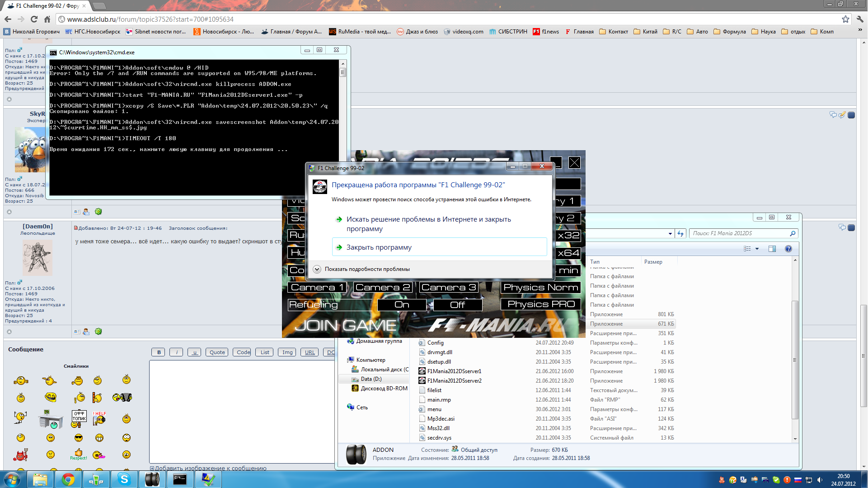Image resolution: width=868 pixels, height=488 pixels.
Task: Apply bold B formatting button
Action: [159, 352]
